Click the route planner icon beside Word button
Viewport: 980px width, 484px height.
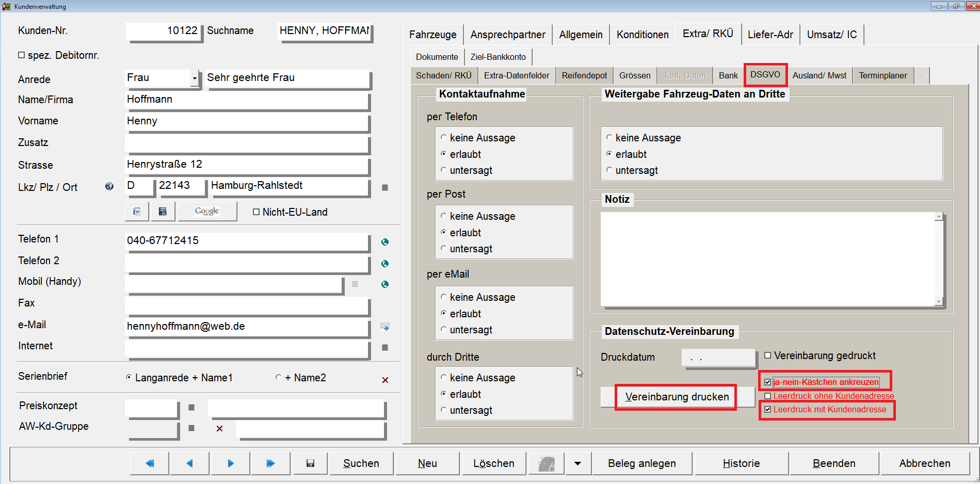[x=163, y=212]
